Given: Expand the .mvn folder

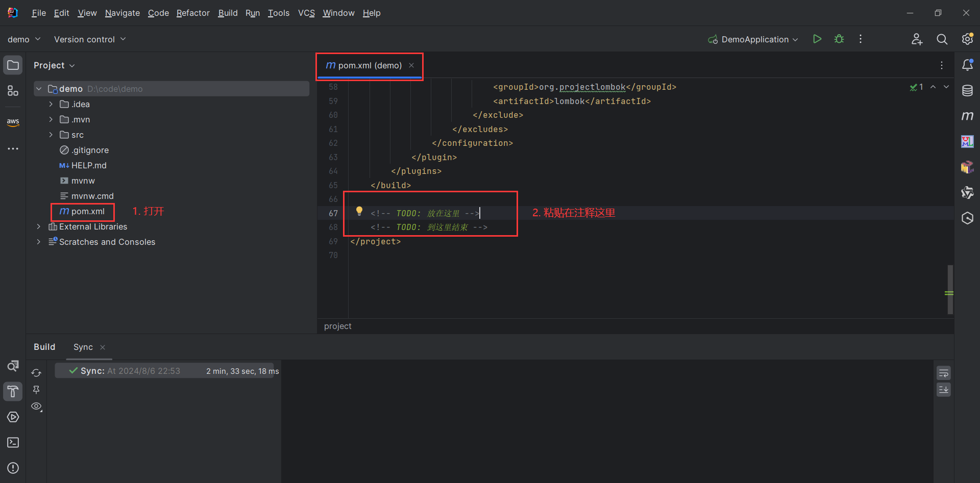Looking at the screenshot, I should click(51, 119).
